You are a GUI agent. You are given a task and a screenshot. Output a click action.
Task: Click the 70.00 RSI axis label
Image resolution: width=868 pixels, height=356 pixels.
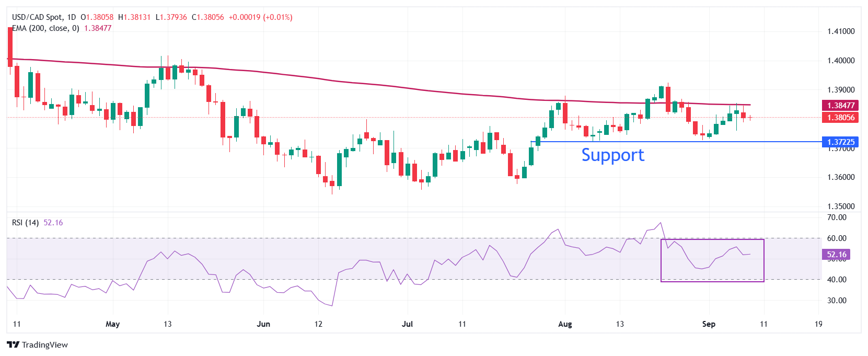837,217
